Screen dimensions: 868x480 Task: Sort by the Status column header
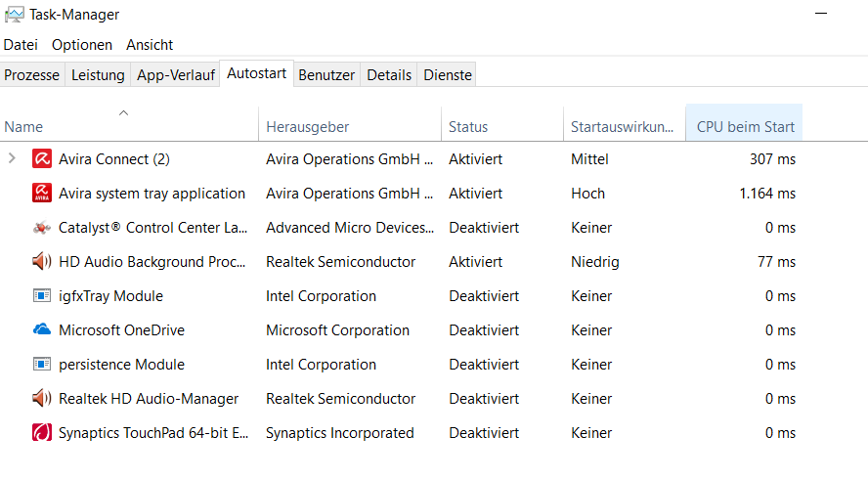click(468, 127)
